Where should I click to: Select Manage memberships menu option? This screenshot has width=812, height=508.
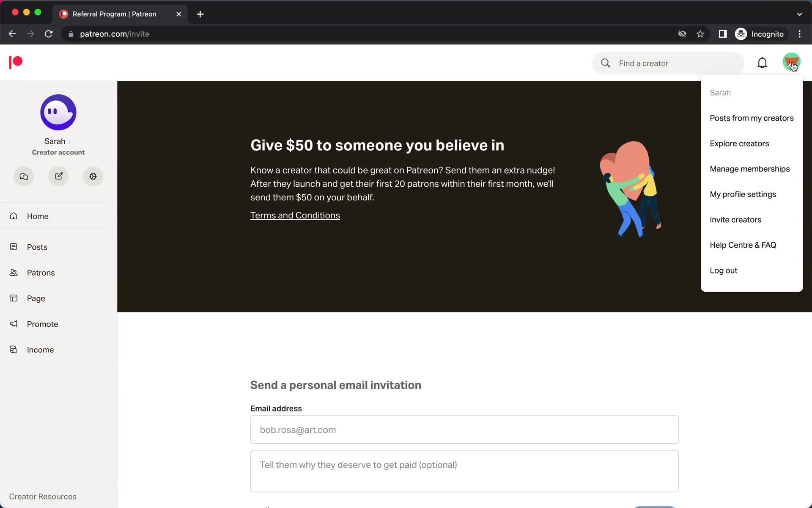coord(750,168)
